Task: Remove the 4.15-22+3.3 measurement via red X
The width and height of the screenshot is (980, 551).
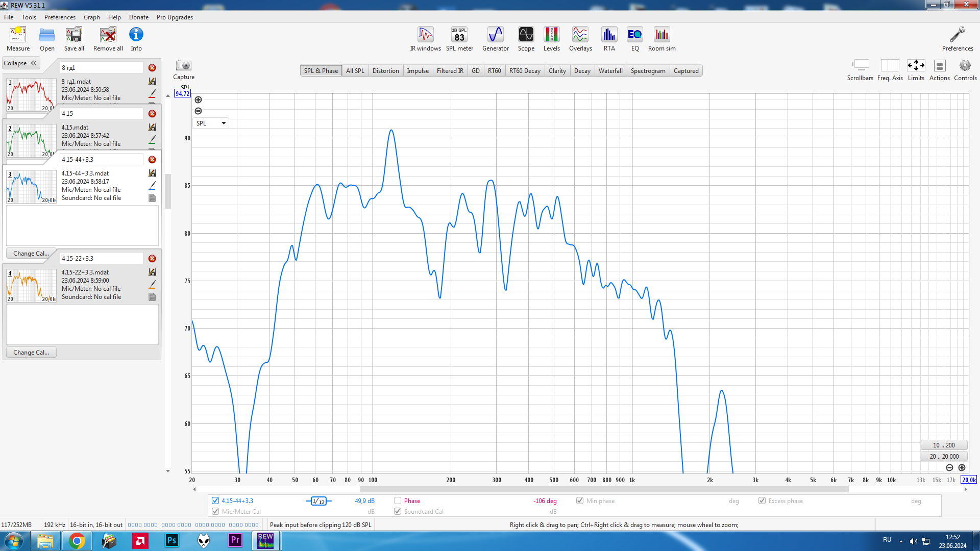Action: coord(152,259)
